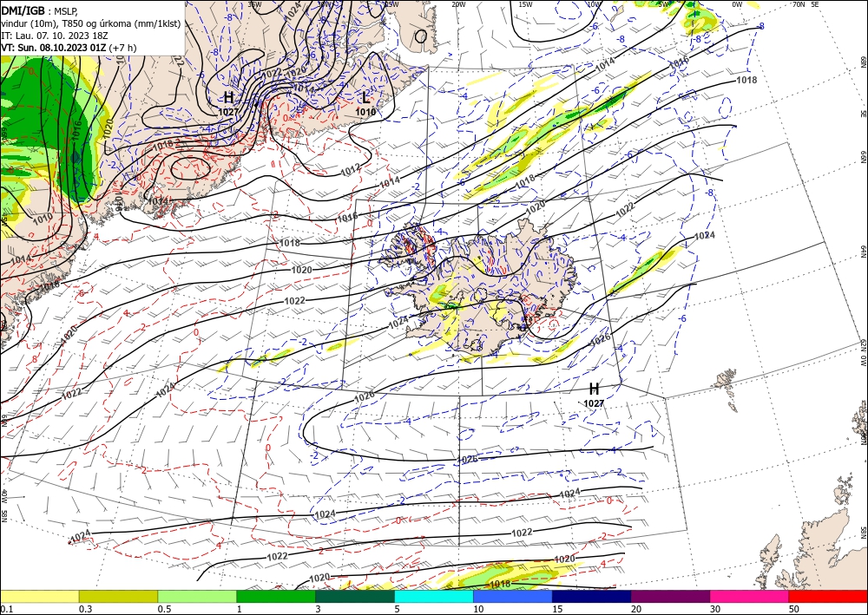Click the yellow 0.1–0.3 legend color segment
The image size is (868, 615).
click(39, 596)
